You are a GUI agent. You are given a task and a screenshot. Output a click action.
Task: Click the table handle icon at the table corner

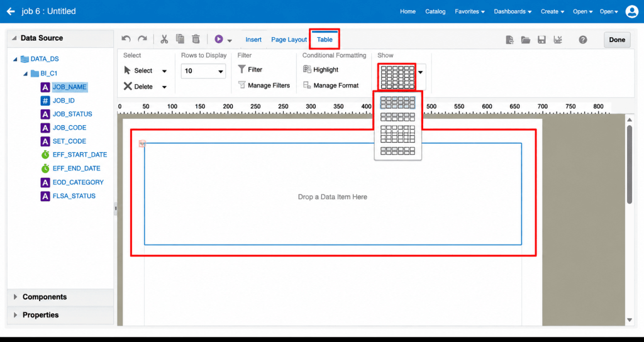pos(142,143)
